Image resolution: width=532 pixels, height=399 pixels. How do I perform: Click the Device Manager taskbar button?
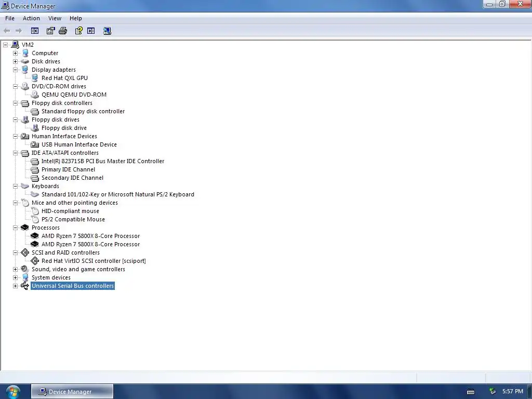tap(72, 392)
